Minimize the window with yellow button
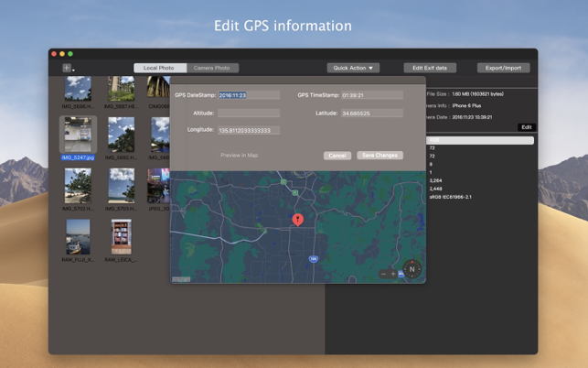Screen dimensions: 588x368 [x=62, y=54]
